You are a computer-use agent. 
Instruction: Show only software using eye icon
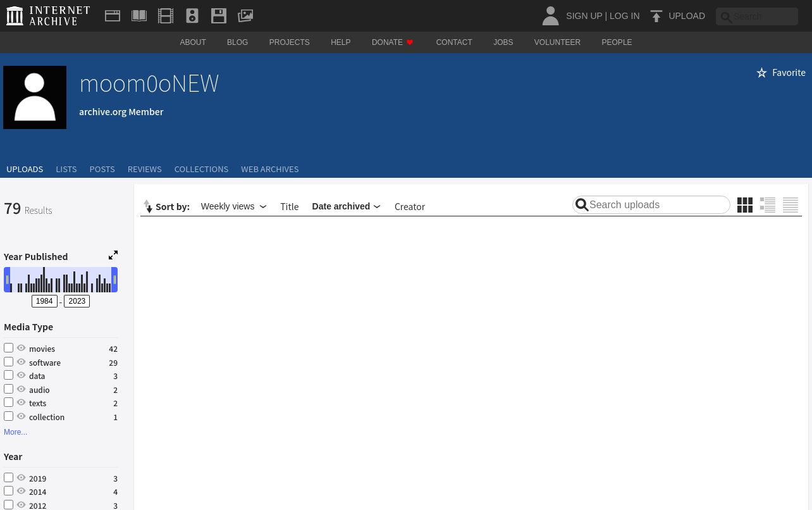click(22, 362)
